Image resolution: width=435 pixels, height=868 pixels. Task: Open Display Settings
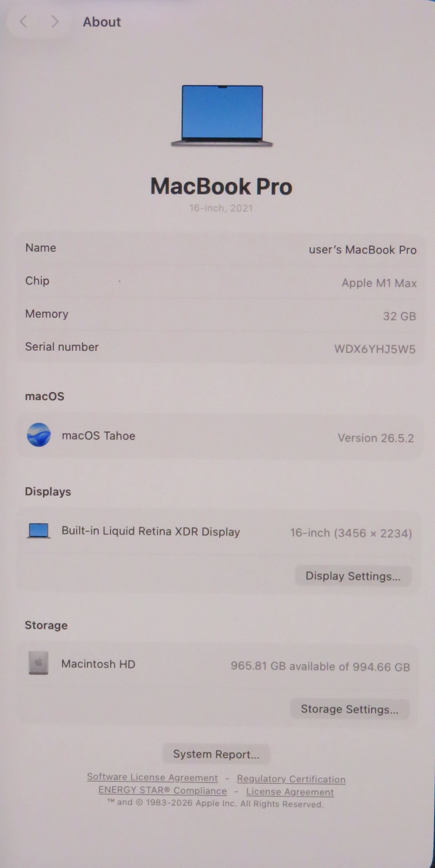coord(353,576)
